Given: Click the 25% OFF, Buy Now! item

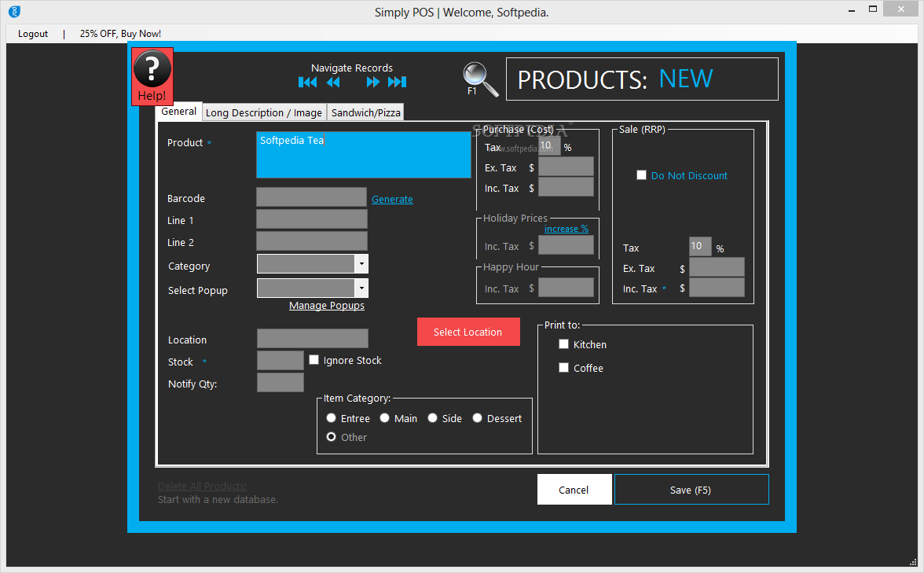Looking at the screenshot, I should click(120, 34).
